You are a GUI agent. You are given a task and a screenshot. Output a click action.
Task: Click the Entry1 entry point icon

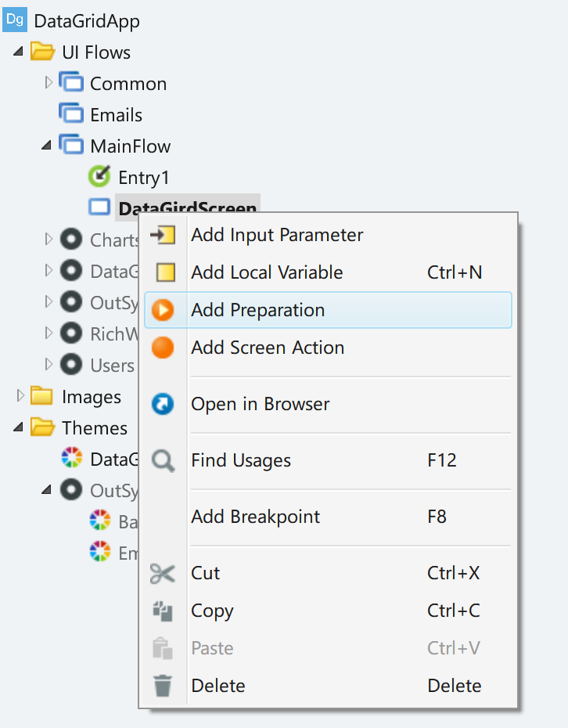(x=99, y=176)
